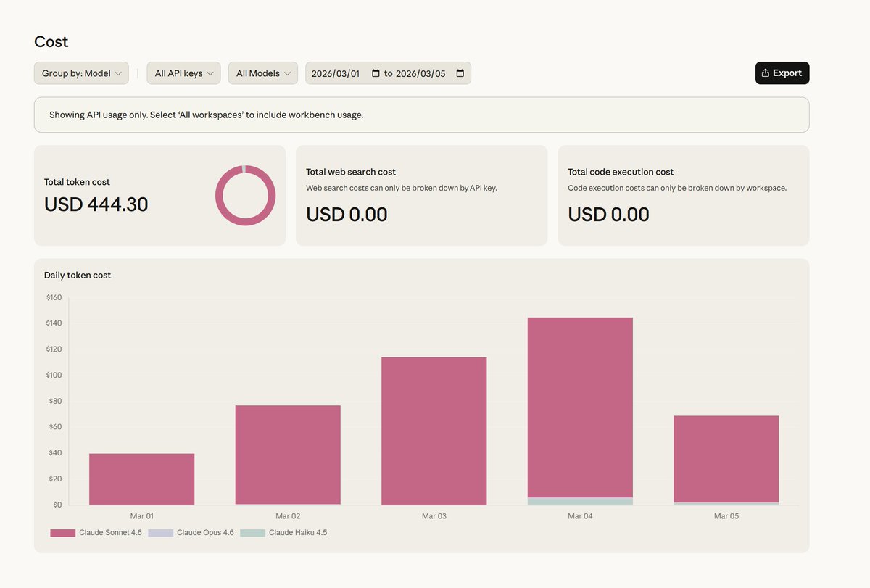Click the start date field 2026/03/01
The image size is (870, 588).
point(336,73)
